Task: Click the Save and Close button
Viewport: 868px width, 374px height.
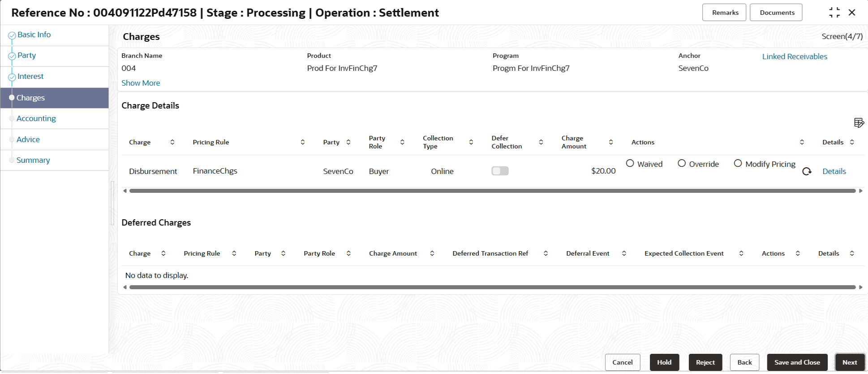Action: (797, 362)
